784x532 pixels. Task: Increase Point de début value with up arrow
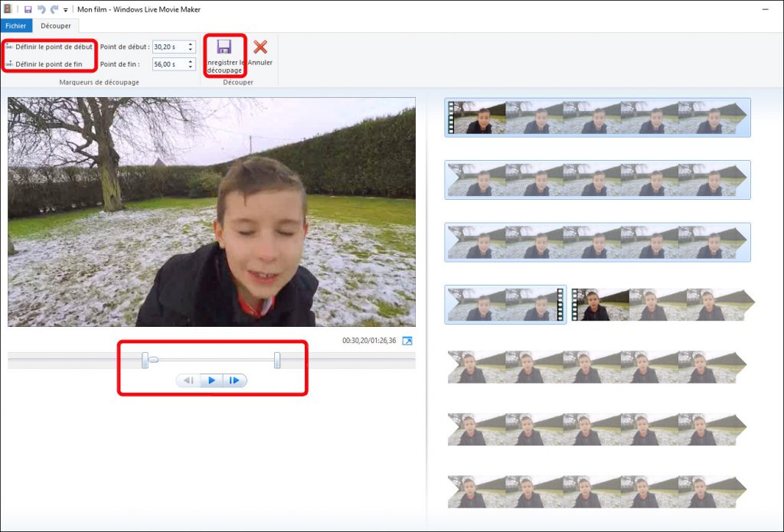pos(191,44)
